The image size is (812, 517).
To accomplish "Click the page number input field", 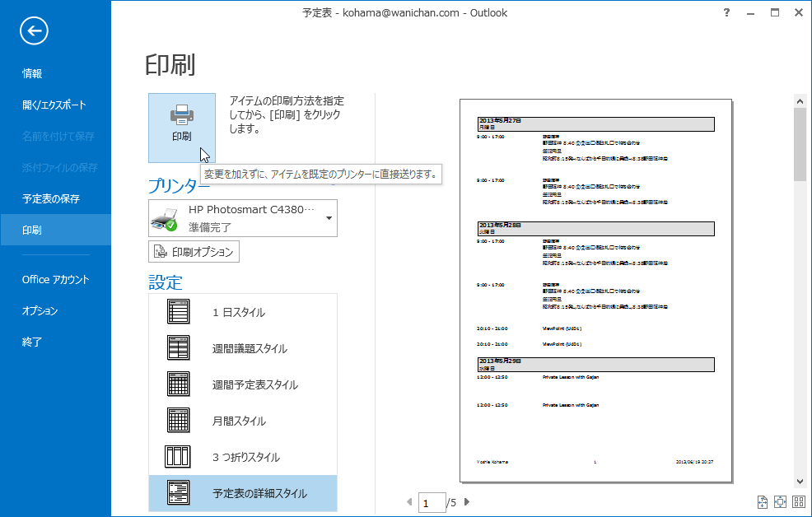I will coord(432,502).
